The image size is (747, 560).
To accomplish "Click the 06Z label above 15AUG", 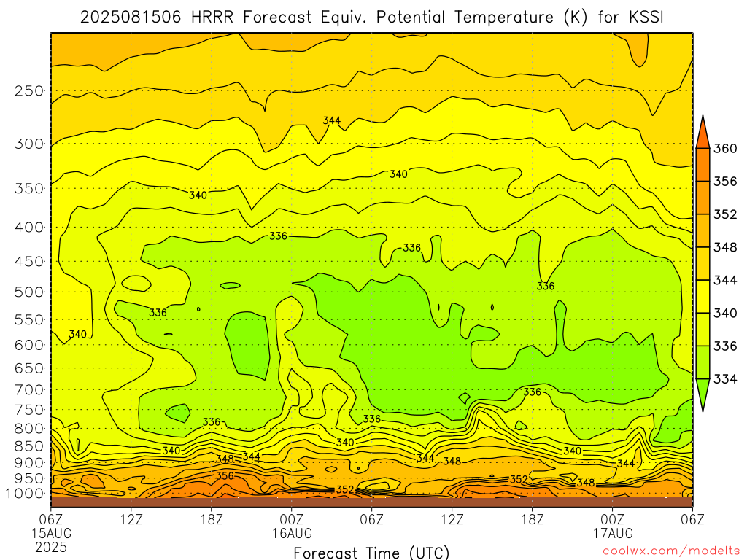I will coord(50,519).
